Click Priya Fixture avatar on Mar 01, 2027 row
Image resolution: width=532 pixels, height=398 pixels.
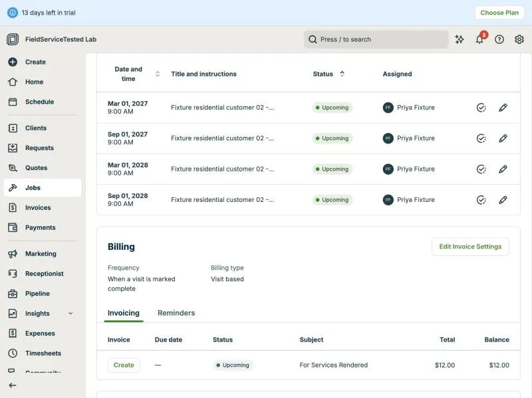[388, 108]
